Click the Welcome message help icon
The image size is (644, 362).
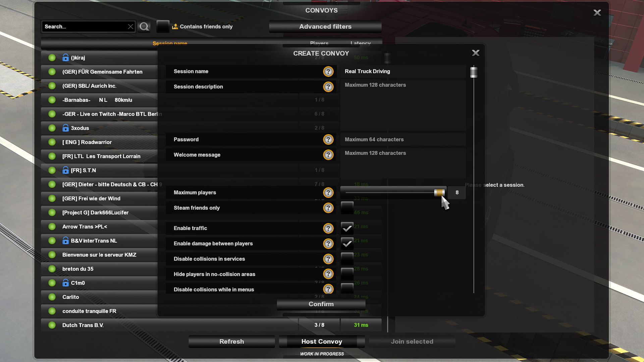point(328,155)
